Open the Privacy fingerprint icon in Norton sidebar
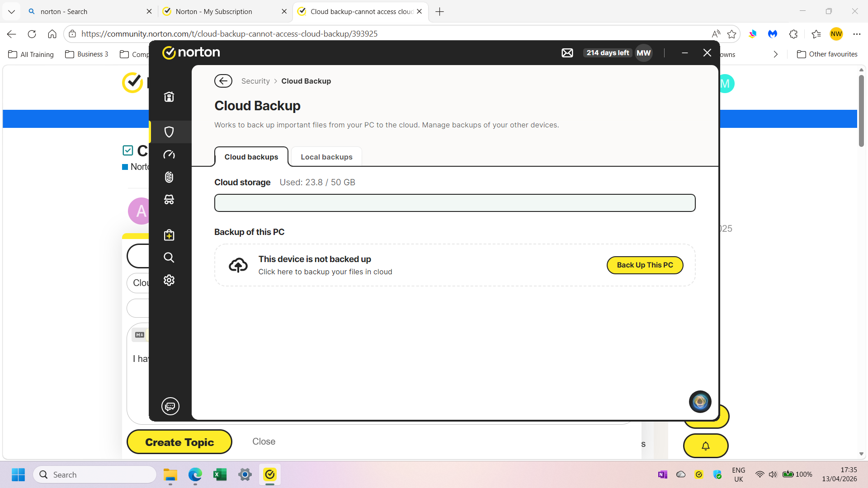Viewport: 868px width, 488px height. tap(169, 177)
